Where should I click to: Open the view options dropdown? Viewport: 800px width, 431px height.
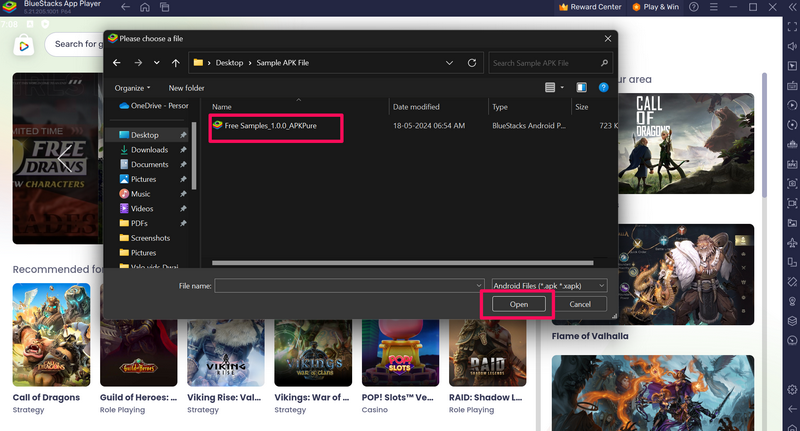[x=562, y=88]
